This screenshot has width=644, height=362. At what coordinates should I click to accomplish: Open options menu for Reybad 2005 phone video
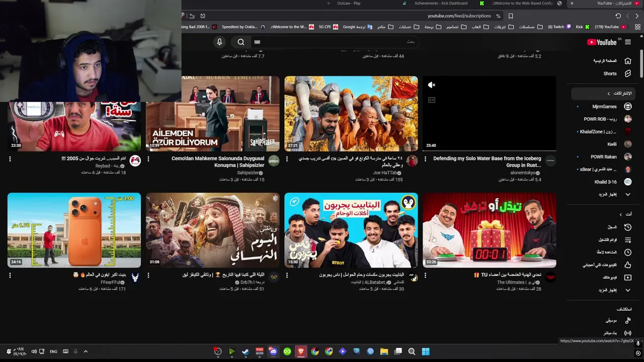pos(10,159)
